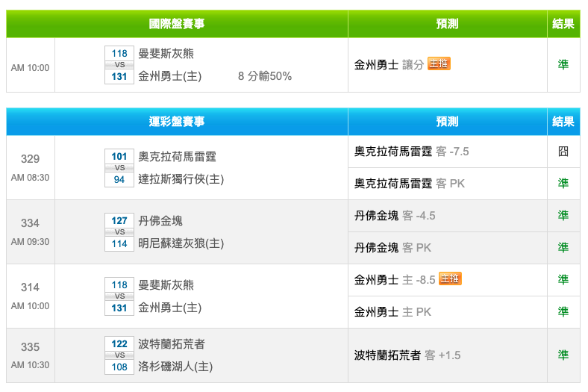588x392 pixels.
Task: Click the 8 分輸50% spread text
Action: [265, 76]
